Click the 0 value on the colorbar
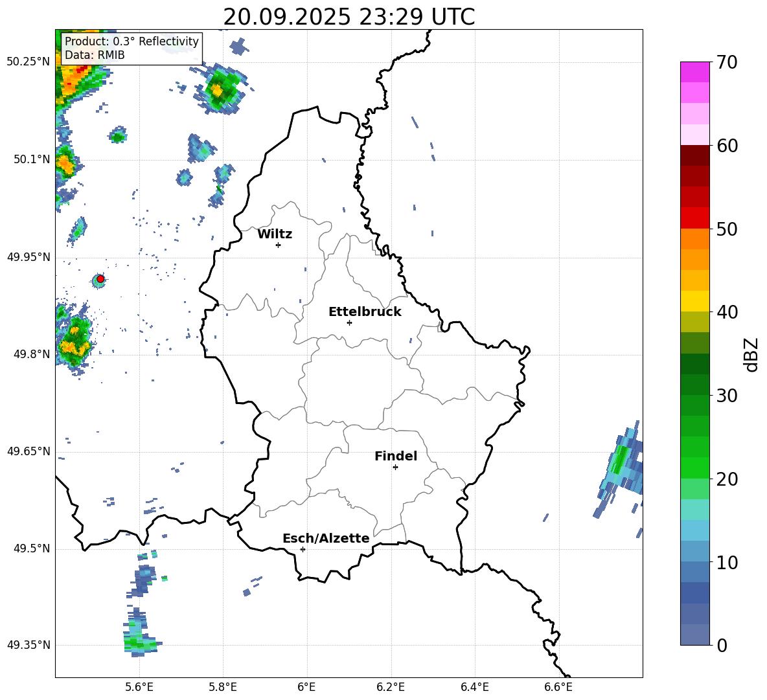 tap(722, 646)
